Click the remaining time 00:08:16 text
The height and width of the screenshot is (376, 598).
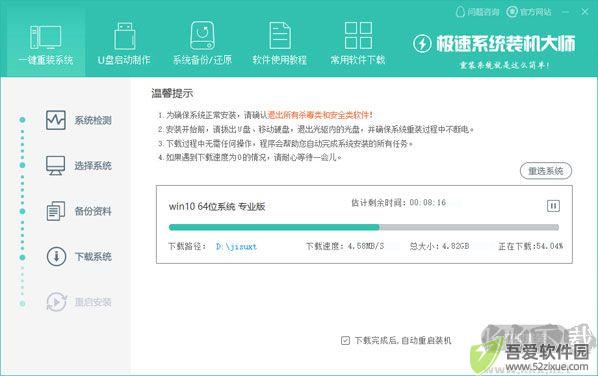428,202
